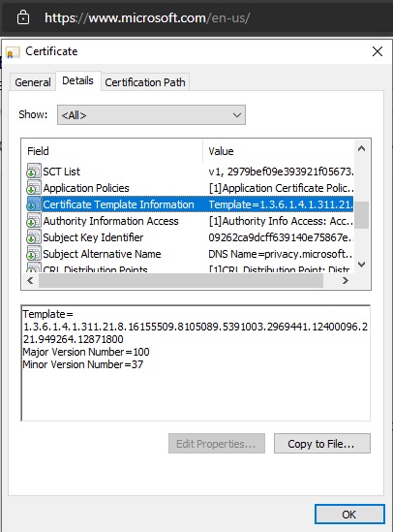Click the down arrow of the vertical scrollbar
Viewport: 393px width, 532px height.
tap(361, 265)
